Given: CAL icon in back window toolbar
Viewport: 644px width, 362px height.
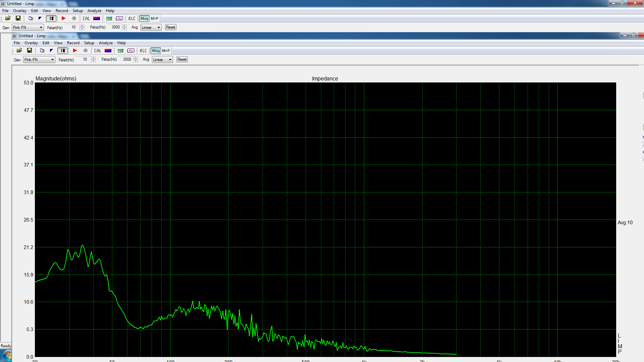Looking at the screenshot, I should coord(86,18).
